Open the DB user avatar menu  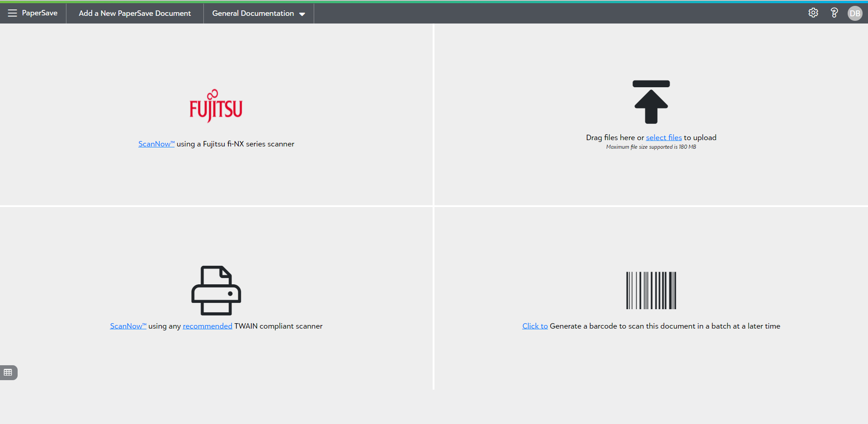pyautogui.click(x=854, y=13)
